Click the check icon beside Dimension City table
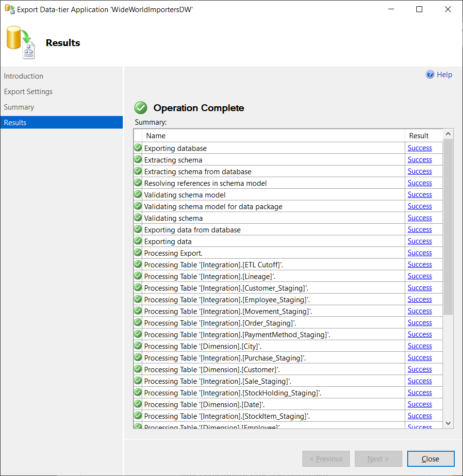Image resolution: width=463 pixels, height=476 pixels. 138,346
